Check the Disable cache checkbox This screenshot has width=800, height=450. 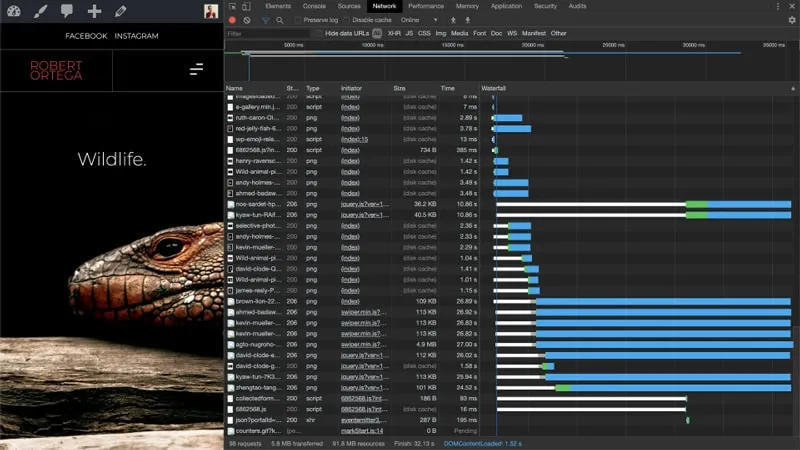click(x=347, y=19)
